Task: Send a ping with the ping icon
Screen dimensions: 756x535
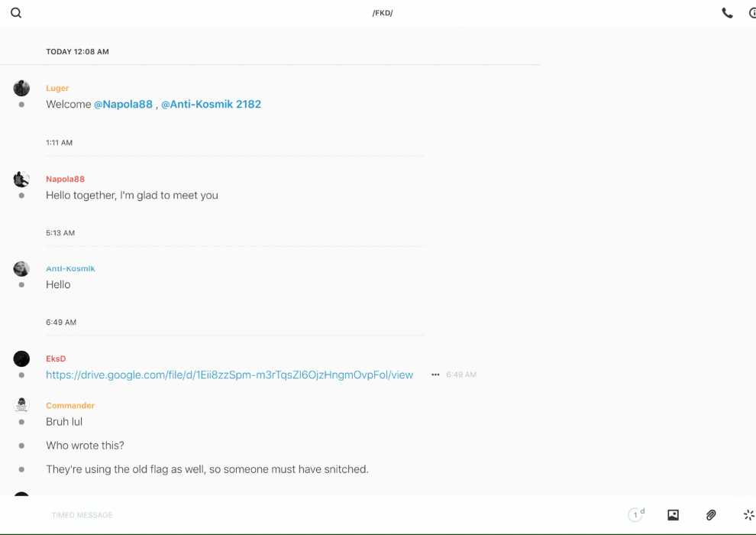Action: (x=748, y=515)
